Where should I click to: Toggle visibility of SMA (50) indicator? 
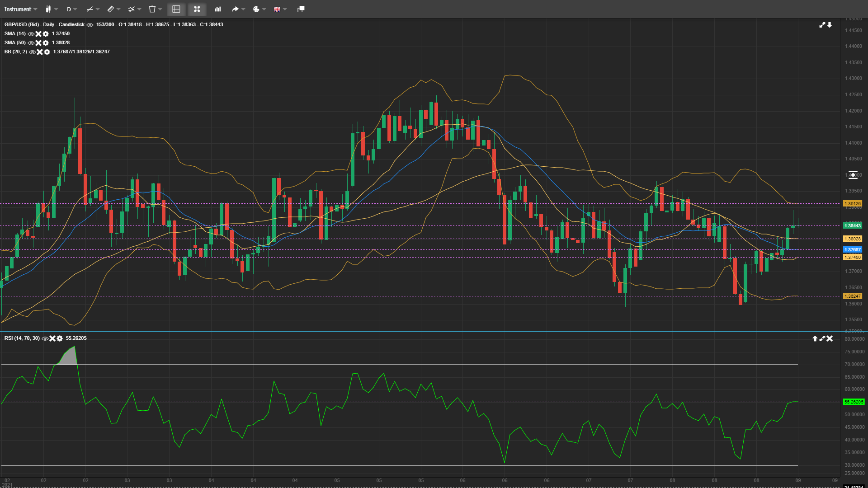(x=31, y=43)
